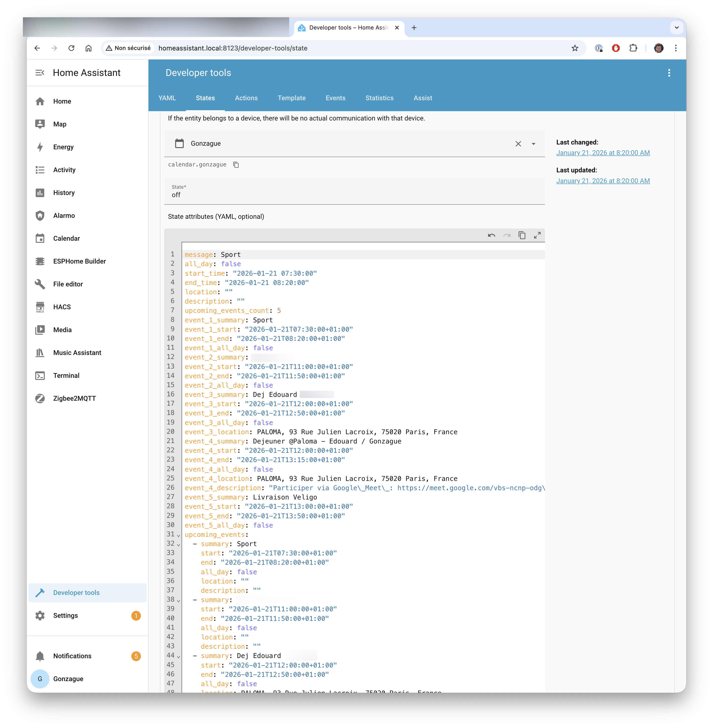
Task: Open the entity picker dropdown arrow
Action: point(533,144)
